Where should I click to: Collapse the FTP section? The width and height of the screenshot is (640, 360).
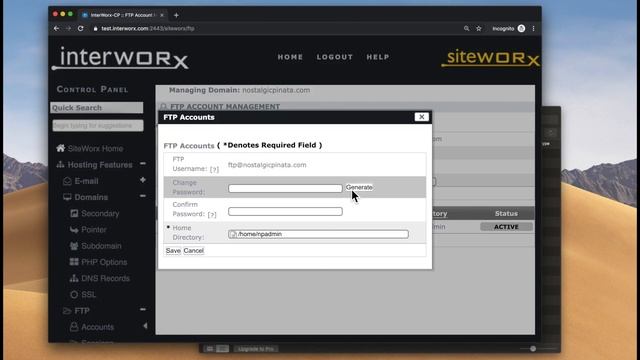click(x=142, y=309)
